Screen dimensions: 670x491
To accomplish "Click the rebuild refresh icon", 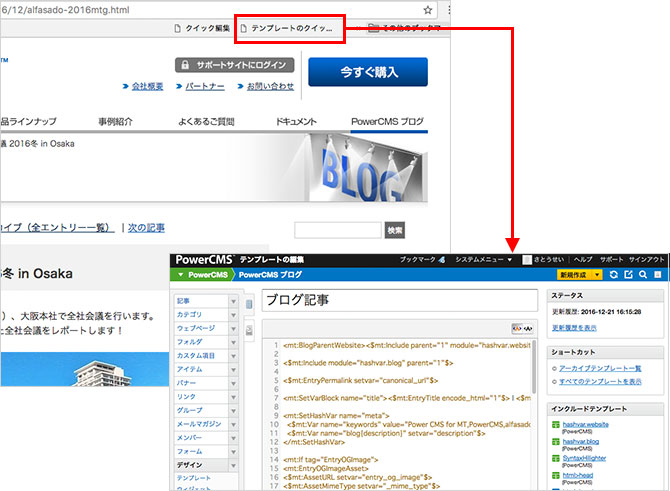I will tap(614, 274).
